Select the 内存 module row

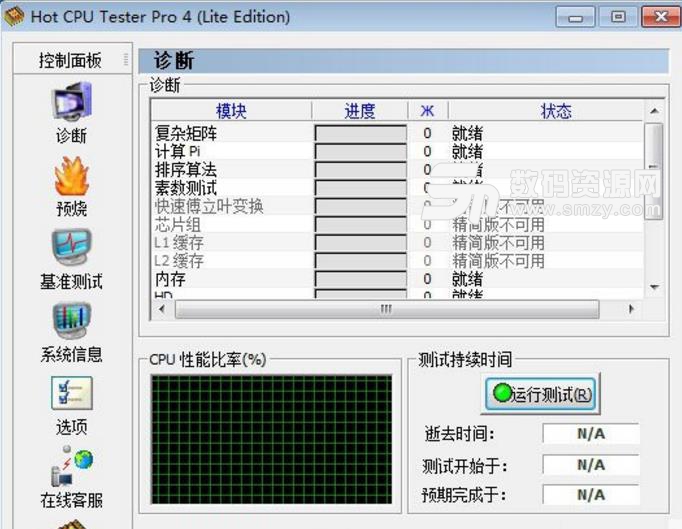click(397, 279)
